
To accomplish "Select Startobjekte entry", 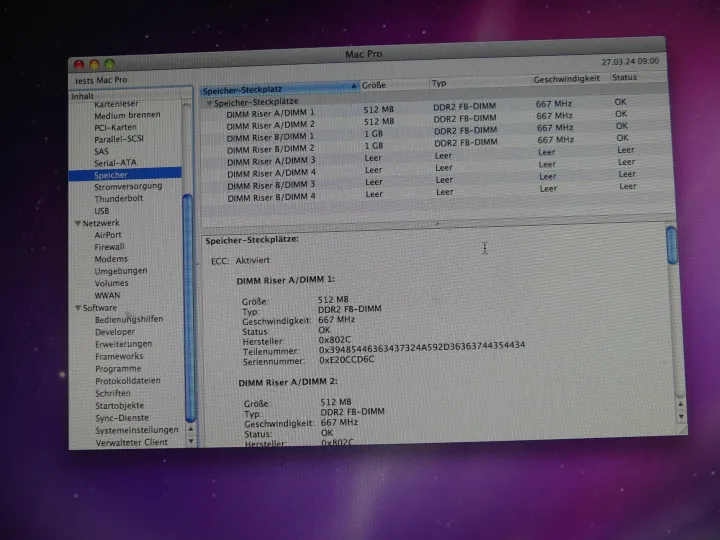I will tap(119, 405).
